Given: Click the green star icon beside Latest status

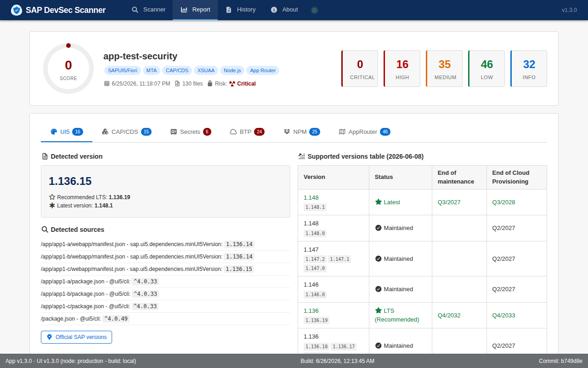Looking at the screenshot, I should (x=379, y=202).
